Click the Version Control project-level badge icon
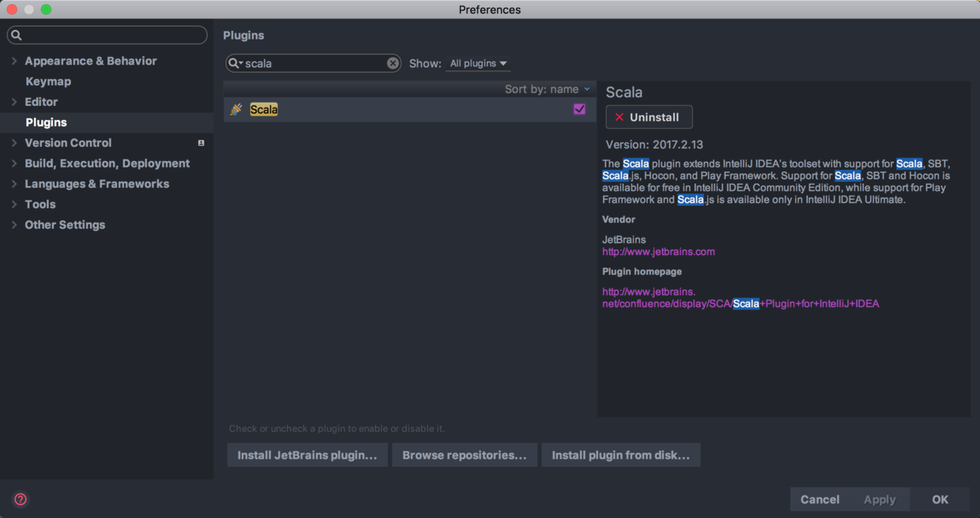 201,143
